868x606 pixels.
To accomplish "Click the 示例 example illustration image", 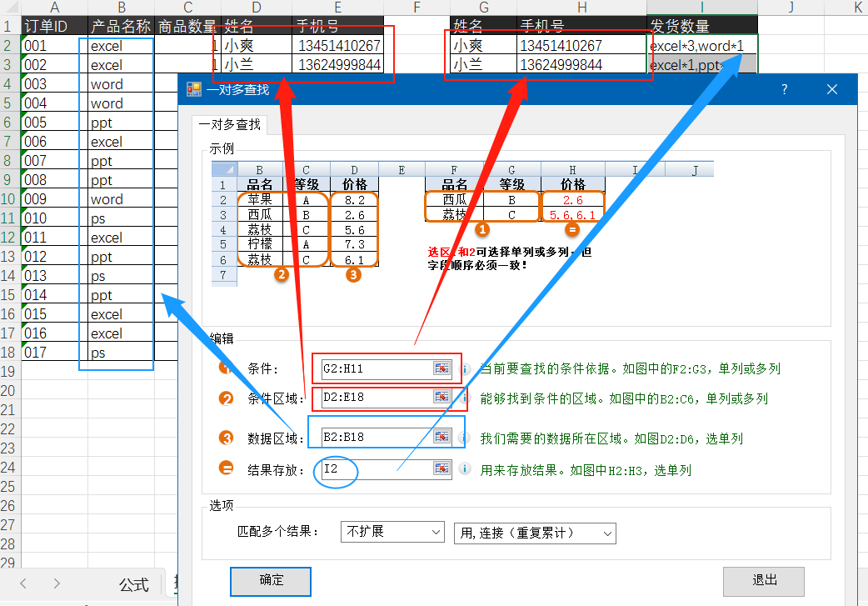I will pyautogui.click(x=462, y=223).
